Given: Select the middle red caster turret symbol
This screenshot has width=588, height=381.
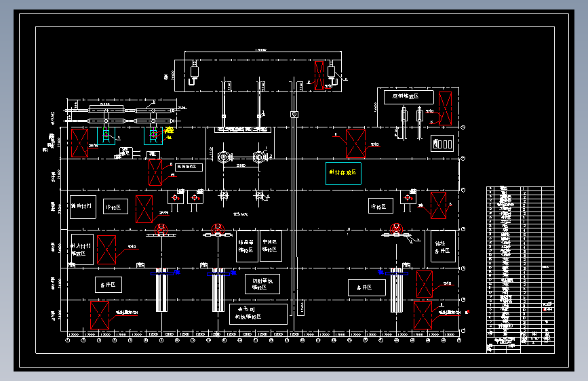Looking at the screenshot, I should [218, 229].
